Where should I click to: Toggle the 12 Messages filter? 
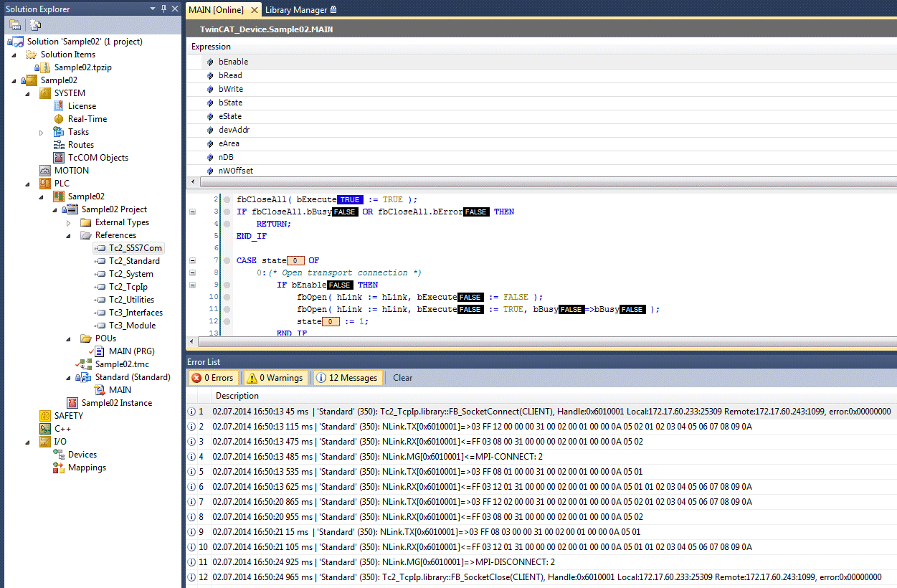coord(347,378)
